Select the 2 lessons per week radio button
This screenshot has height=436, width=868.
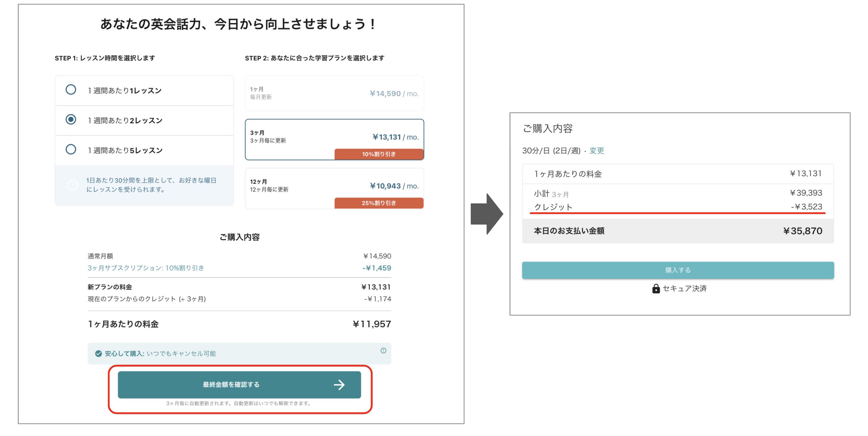coord(71,119)
